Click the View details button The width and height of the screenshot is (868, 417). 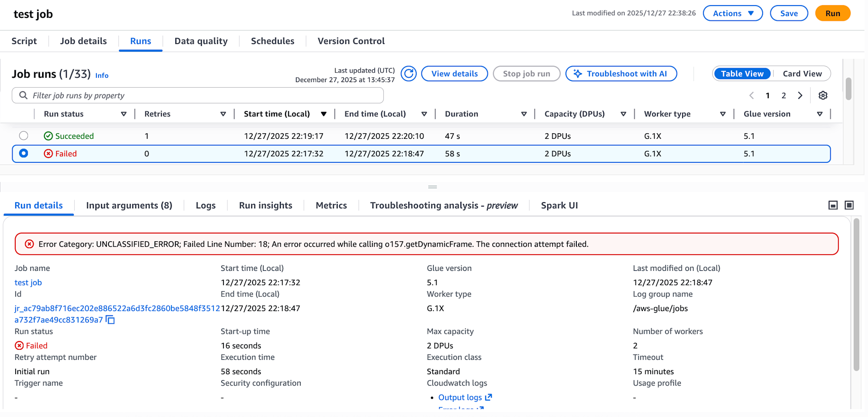coord(454,74)
